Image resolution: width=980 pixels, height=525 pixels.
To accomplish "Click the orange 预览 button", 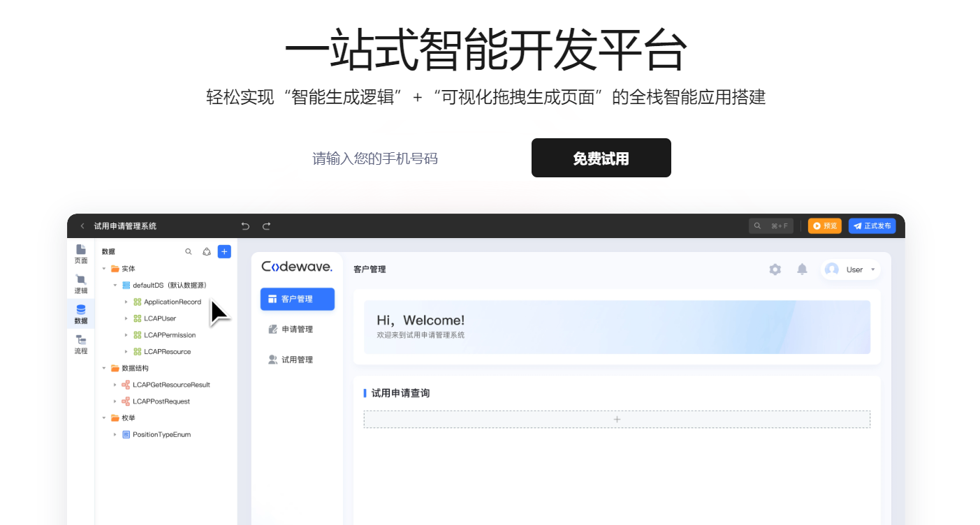I will (x=825, y=226).
